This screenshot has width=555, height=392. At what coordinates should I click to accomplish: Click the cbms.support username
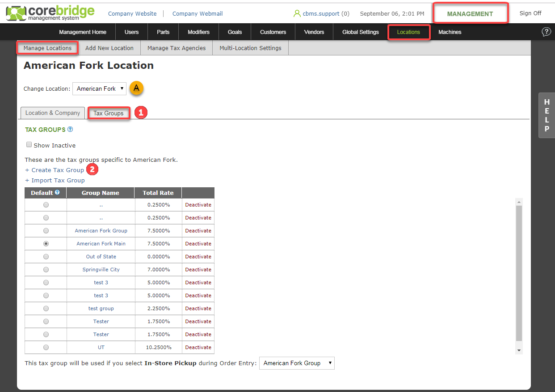tap(321, 13)
